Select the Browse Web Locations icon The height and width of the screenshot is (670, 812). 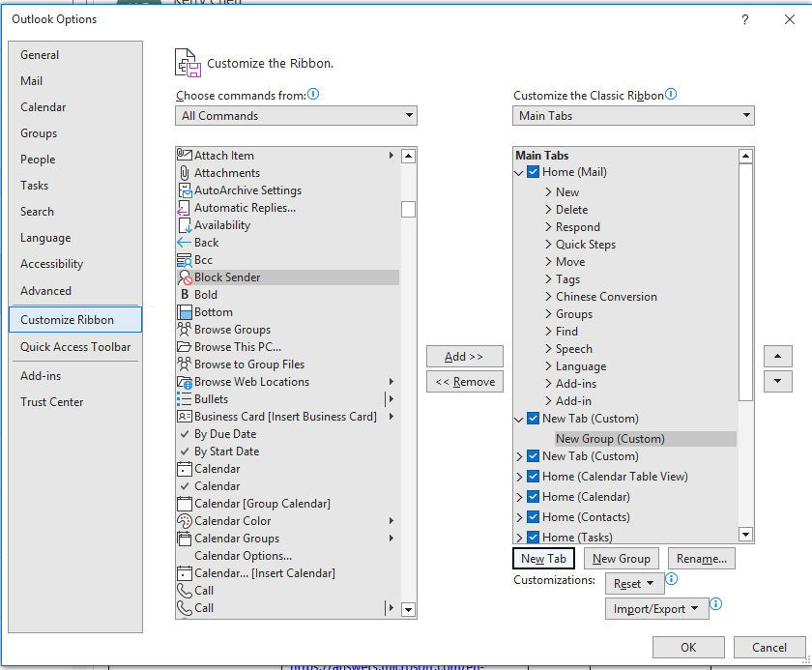(185, 382)
